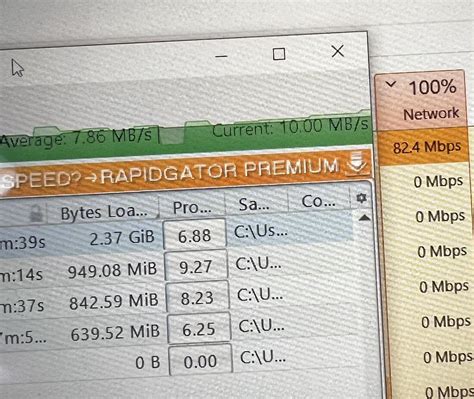Click the Rapidgator Premium download arrow icon
This screenshot has width=474, height=399.
356,164
